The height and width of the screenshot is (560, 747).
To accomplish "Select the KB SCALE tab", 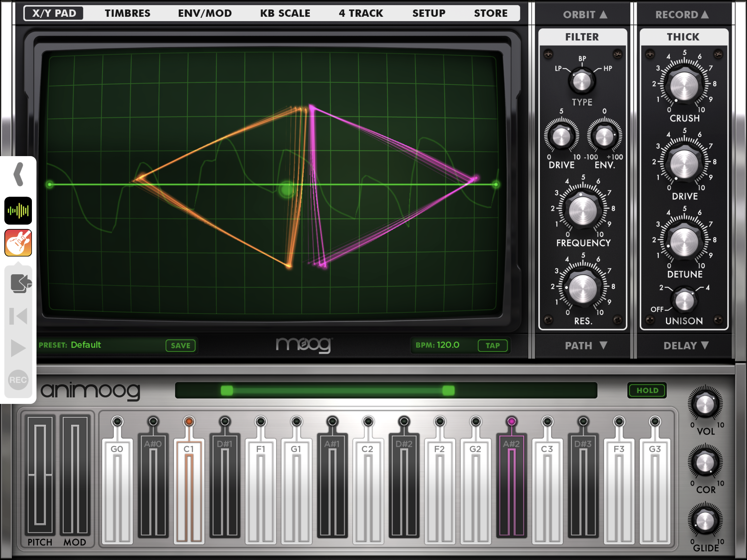I will (x=285, y=13).
